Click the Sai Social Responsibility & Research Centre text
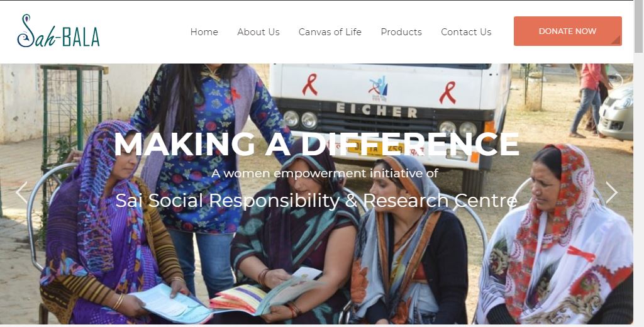Screen dimensions: 644x327 tap(316, 201)
